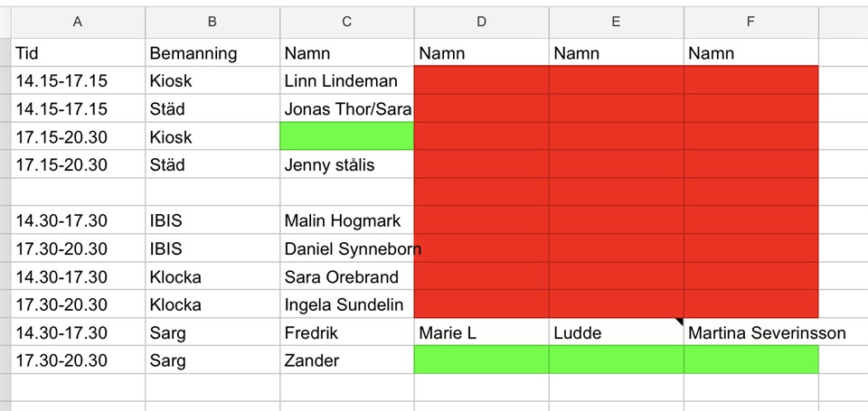Click the Jonas Thor/Sara cell
The height and width of the screenshot is (411, 868).
(346, 109)
